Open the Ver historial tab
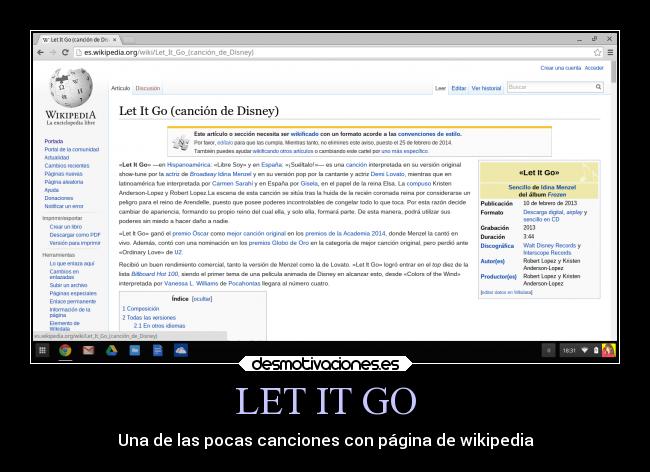The height and width of the screenshot is (472, 650). point(486,88)
